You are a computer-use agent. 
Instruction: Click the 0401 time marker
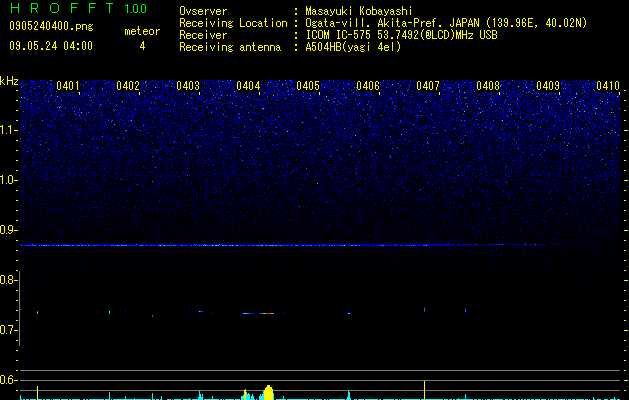click(67, 86)
